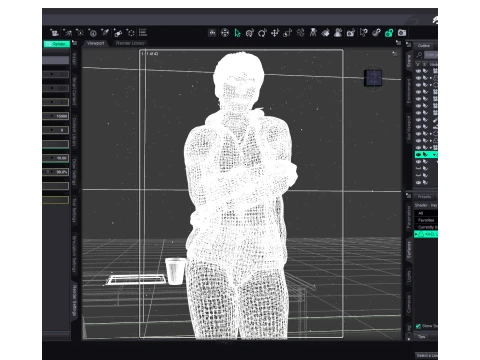
Task: Click the Create New Spotlight icon
Action: coord(68,33)
